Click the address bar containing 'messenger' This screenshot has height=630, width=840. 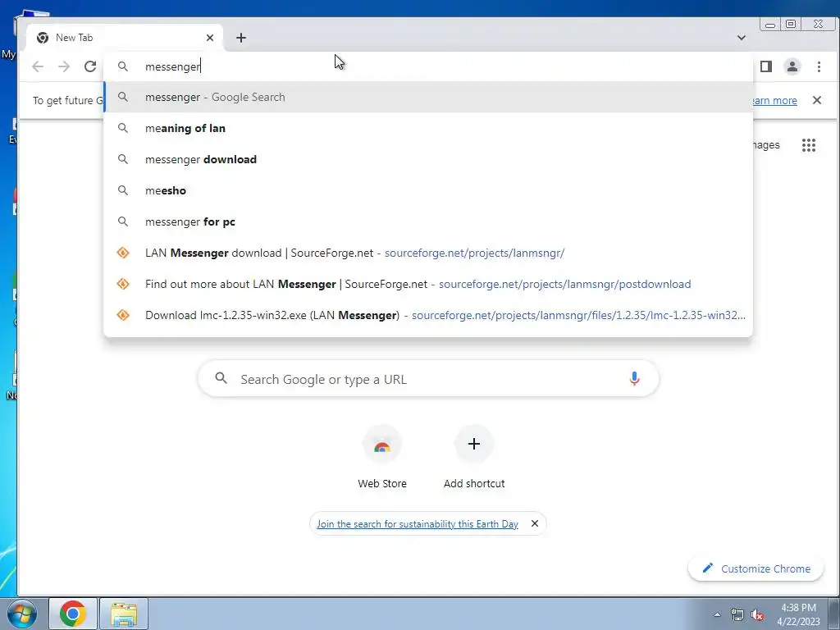click(428, 66)
